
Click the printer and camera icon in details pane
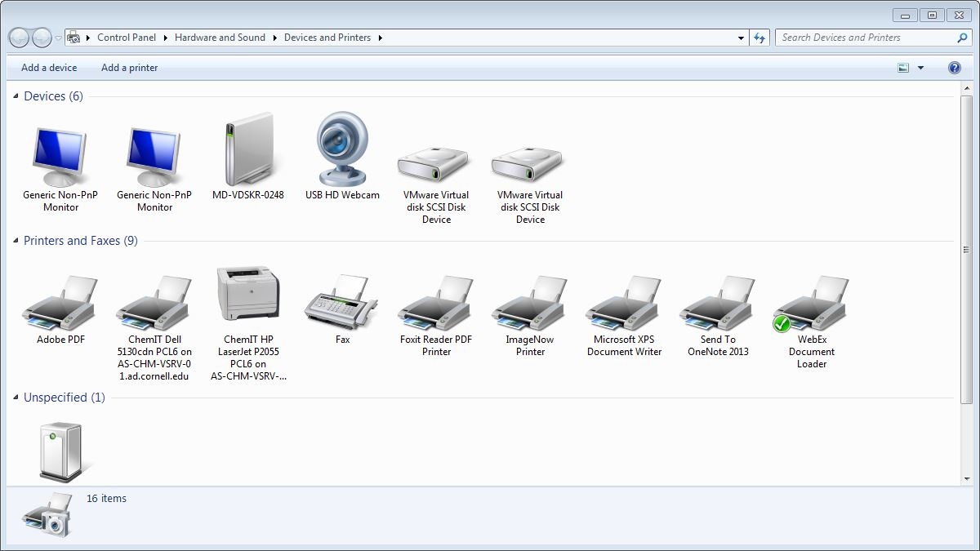pos(47,515)
